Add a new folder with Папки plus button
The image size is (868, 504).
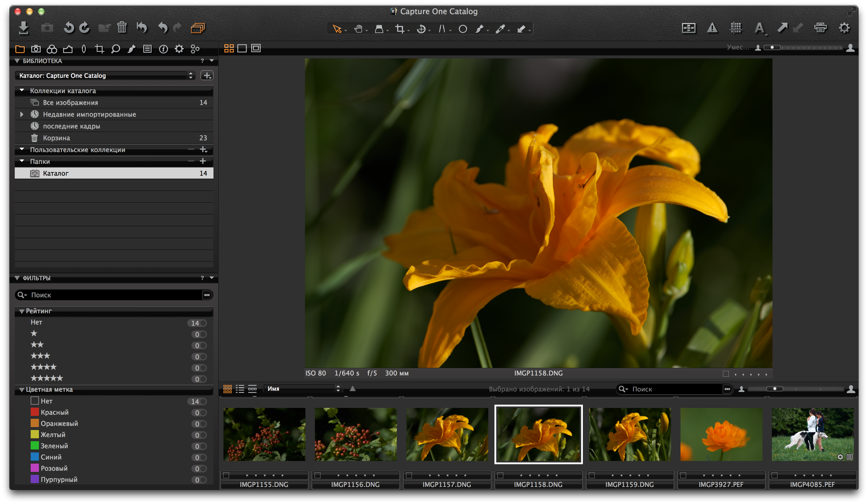203,161
